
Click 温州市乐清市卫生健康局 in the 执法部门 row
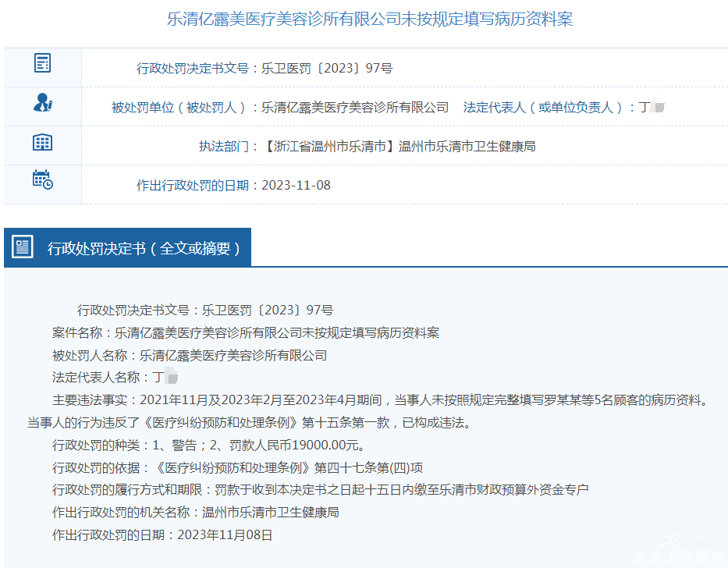point(467,146)
